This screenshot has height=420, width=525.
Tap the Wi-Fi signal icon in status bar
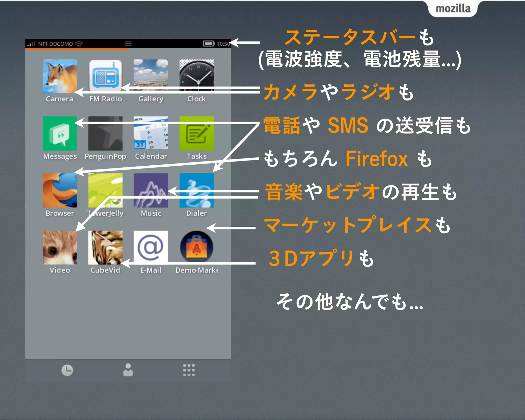click(79, 44)
